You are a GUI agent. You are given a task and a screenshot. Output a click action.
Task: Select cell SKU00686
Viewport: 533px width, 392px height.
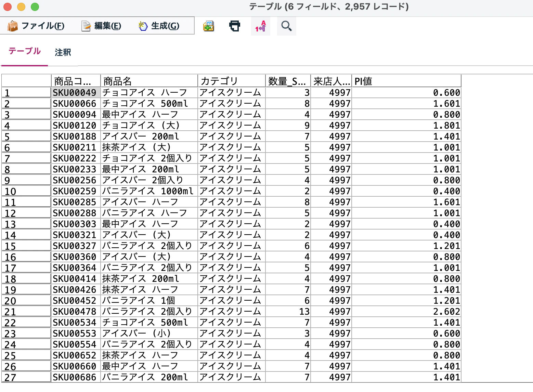pos(76,377)
